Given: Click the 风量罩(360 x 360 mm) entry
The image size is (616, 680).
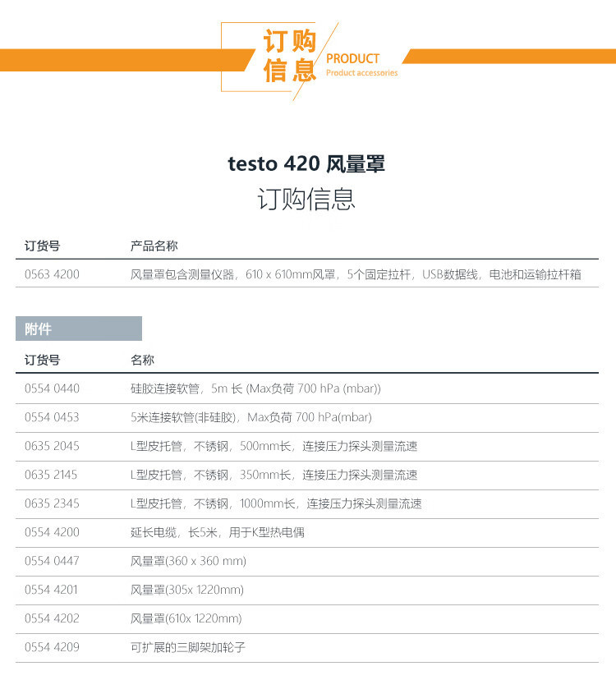Looking at the screenshot, I should coord(188,561).
